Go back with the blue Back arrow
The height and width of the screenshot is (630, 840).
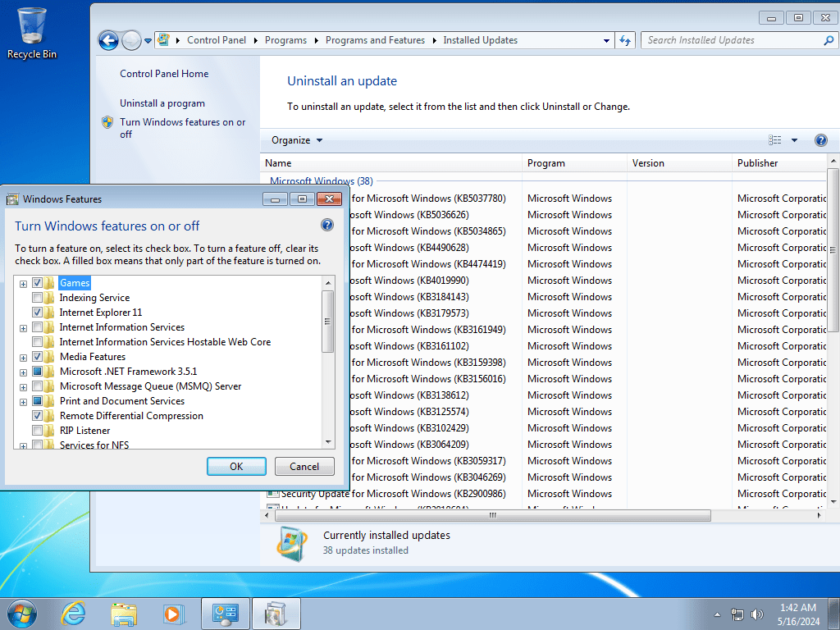click(108, 40)
